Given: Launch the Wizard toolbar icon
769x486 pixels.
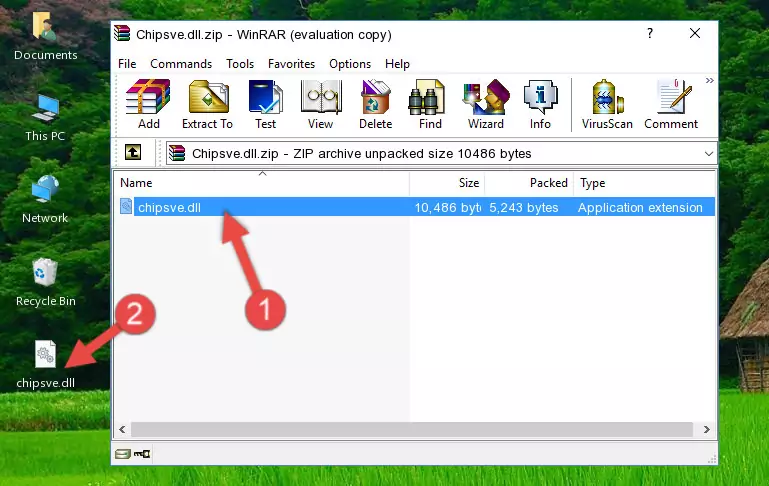Looking at the screenshot, I should (x=486, y=104).
